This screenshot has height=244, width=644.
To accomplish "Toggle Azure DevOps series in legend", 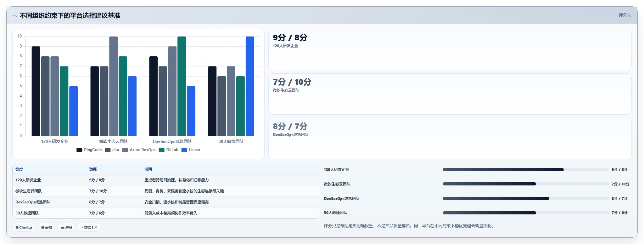I will [x=139, y=150].
